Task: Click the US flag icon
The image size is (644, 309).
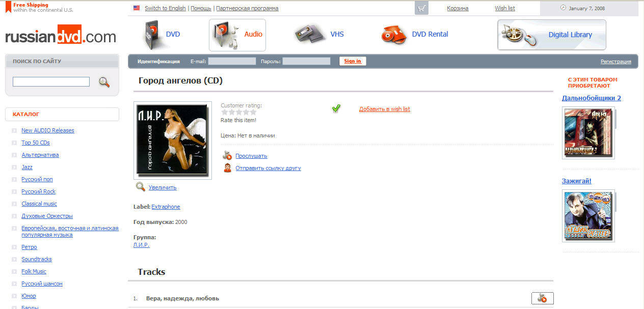Action: pyautogui.click(x=137, y=8)
